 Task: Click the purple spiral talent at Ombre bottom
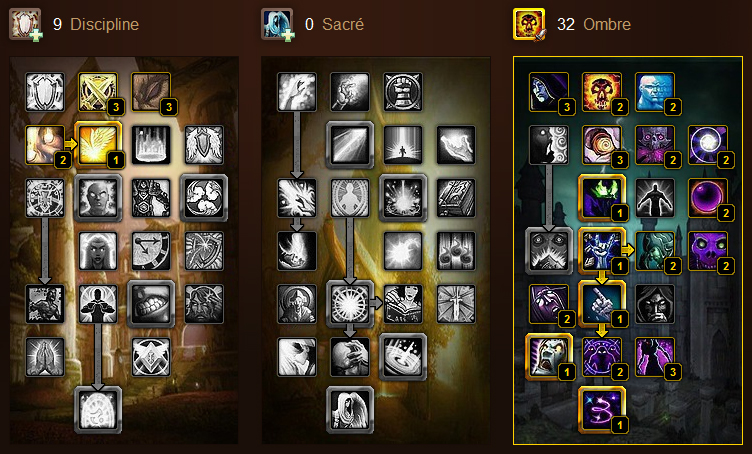601,410
